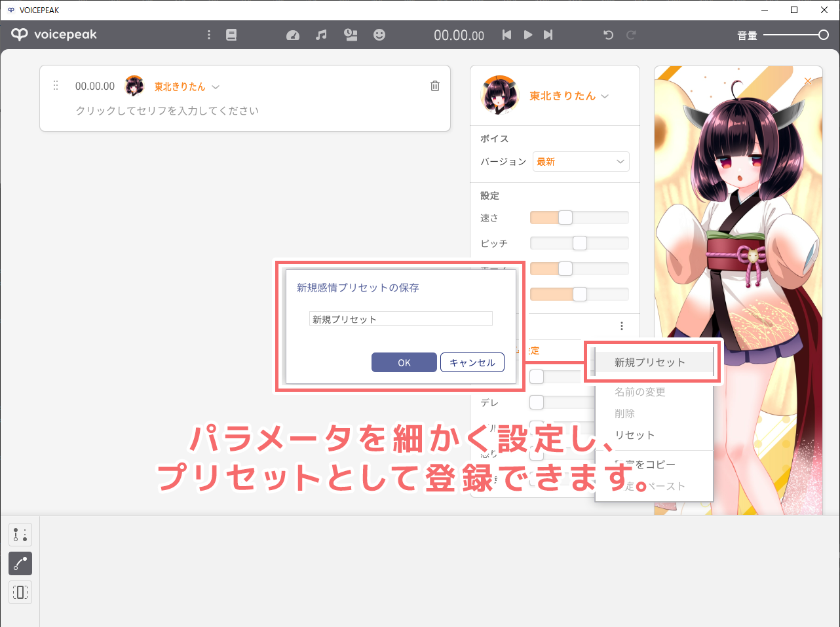Click the character illustration of 東北きりたん
This screenshot has height=627, width=840.
coord(738,290)
